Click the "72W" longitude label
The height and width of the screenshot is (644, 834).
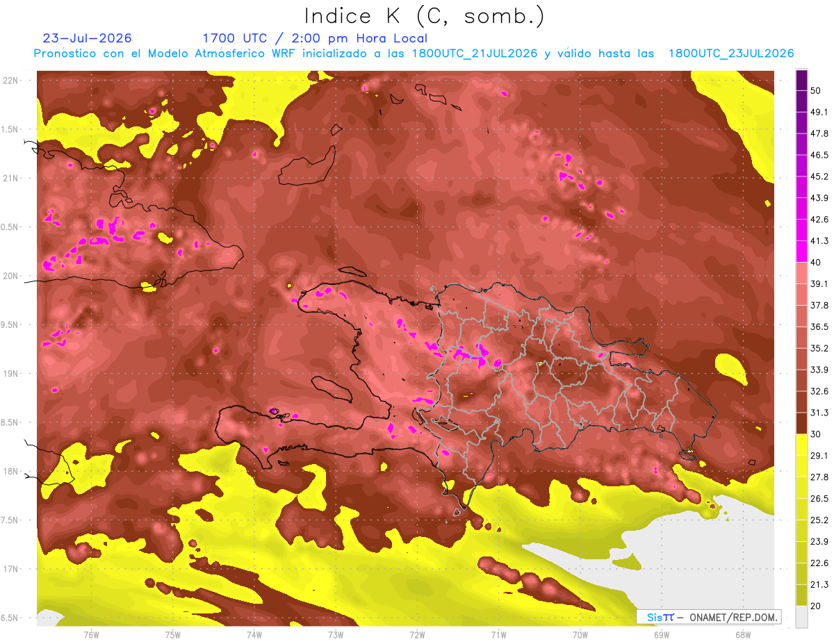[417, 634]
